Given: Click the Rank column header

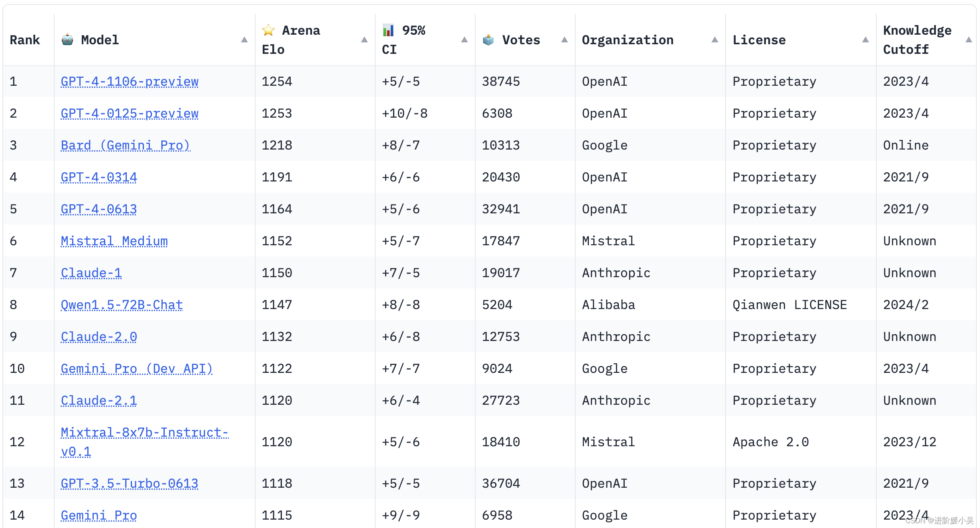Looking at the screenshot, I should (x=25, y=40).
